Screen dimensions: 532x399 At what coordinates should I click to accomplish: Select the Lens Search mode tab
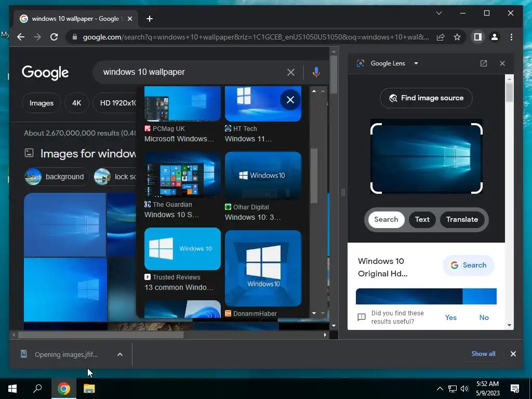coord(386,220)
